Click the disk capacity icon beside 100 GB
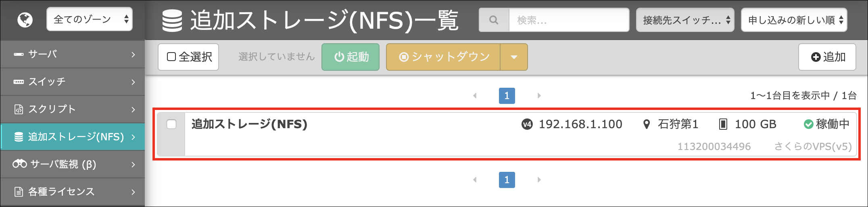Screen dimensions: 868x207 click(x=723, y=124)
